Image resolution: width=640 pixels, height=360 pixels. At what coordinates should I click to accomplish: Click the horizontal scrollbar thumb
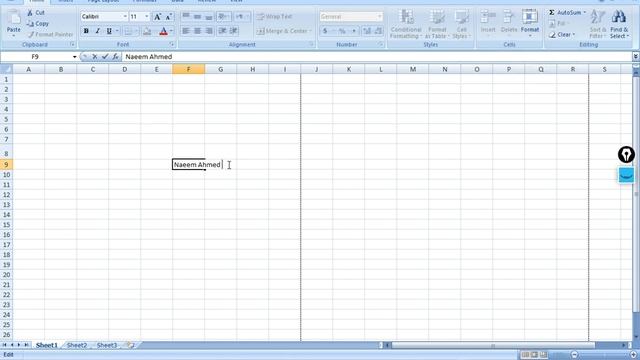493,345
